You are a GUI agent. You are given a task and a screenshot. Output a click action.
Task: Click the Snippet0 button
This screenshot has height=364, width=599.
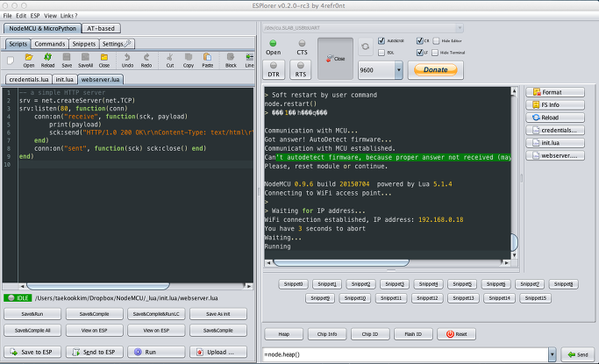293,284
